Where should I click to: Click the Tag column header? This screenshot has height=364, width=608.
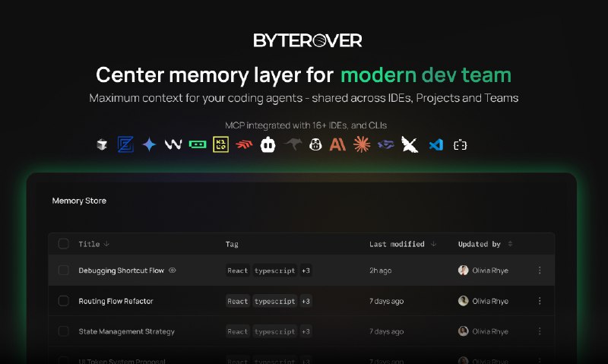[232, 244]
